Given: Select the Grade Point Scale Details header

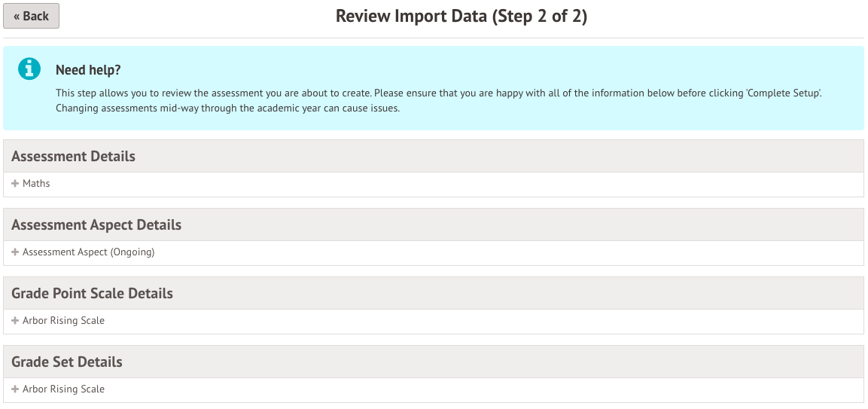Looking at the screenshot, I should coord(92,294).
